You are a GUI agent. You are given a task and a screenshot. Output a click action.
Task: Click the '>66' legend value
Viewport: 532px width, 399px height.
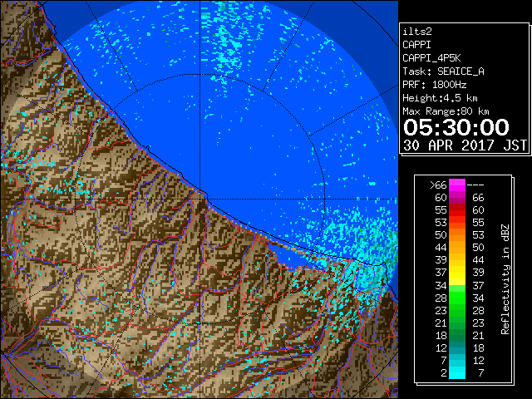coord(438,185)
